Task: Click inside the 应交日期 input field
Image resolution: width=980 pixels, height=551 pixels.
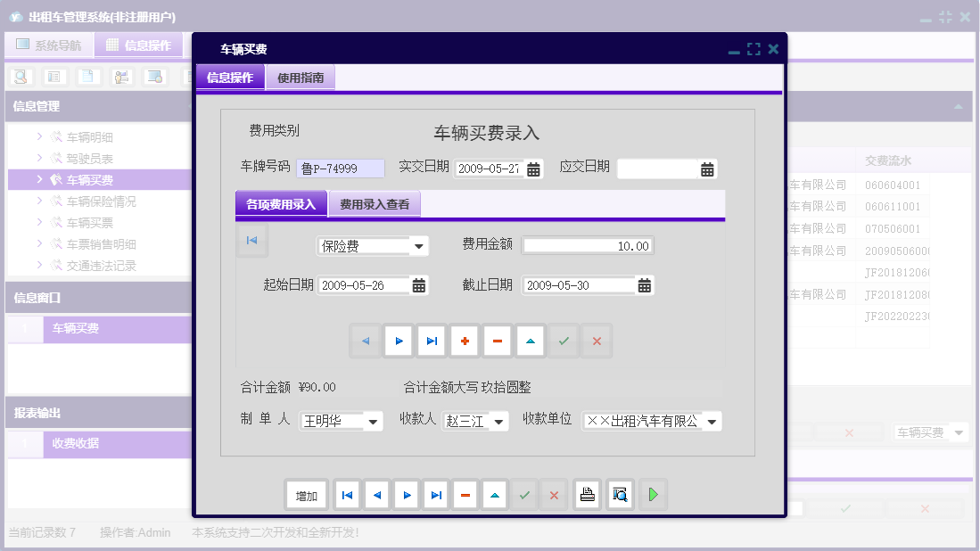Action: pos(660,169)
